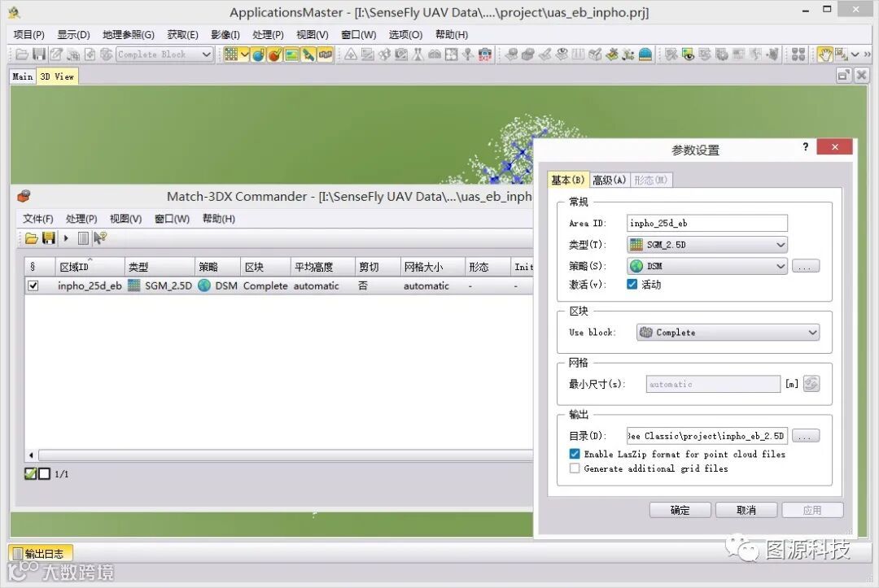Click the image strip icon next to satellite
The height and width of the screenshot is (588, 879).
pyautogui.click(x=325, y=54)
